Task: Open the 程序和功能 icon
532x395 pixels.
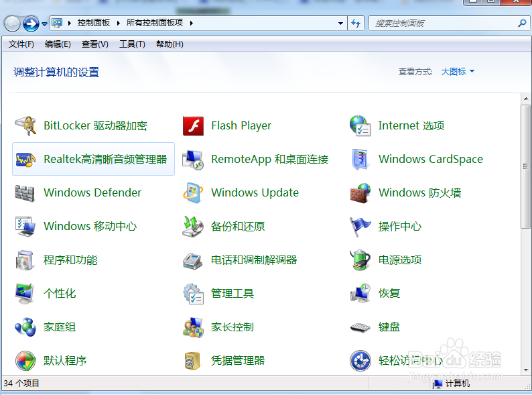Action: pyautogui.click(x=25, y=260)
